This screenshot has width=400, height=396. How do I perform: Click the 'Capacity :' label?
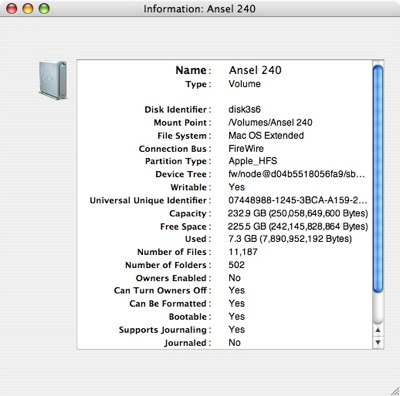[190, 213]
